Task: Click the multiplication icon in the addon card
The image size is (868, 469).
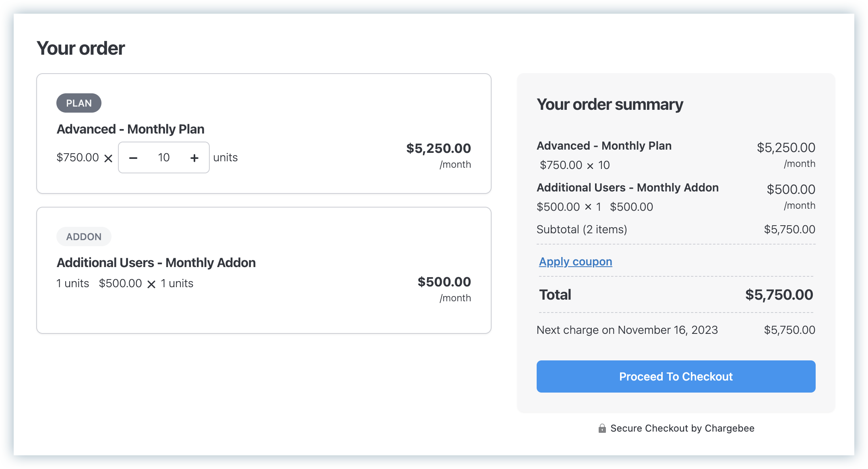Action: point(151,284)
